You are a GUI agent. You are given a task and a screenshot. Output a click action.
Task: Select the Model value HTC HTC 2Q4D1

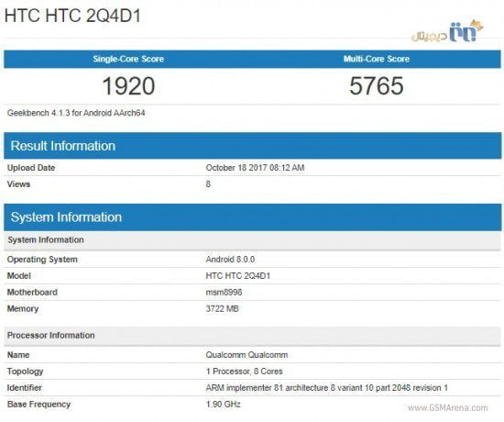tap(238, 276)
